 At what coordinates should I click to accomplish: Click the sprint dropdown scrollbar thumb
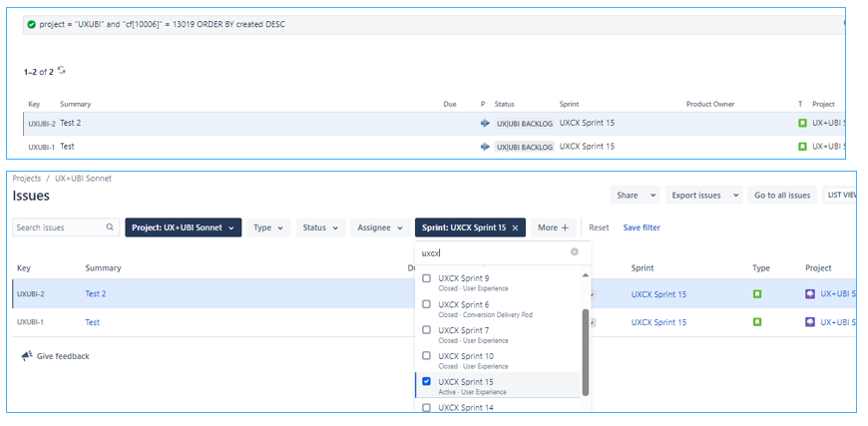tap(586, 352)
